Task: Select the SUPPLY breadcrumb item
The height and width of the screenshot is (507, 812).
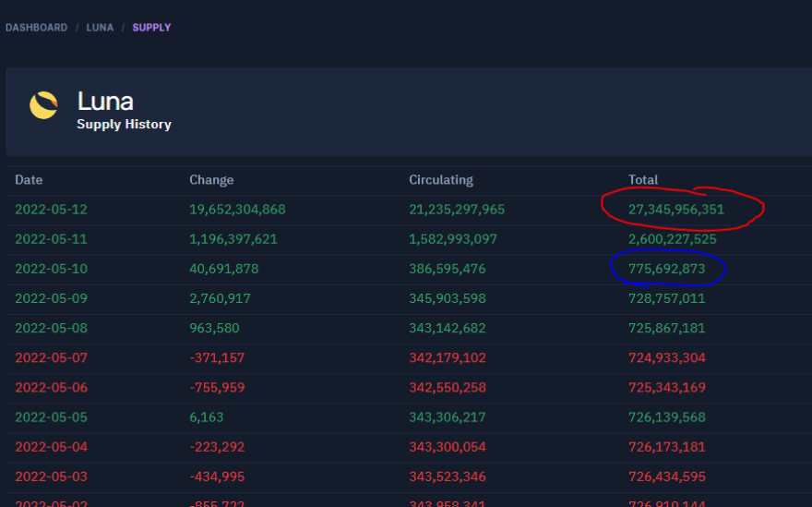Action: [x=151, y=28]
